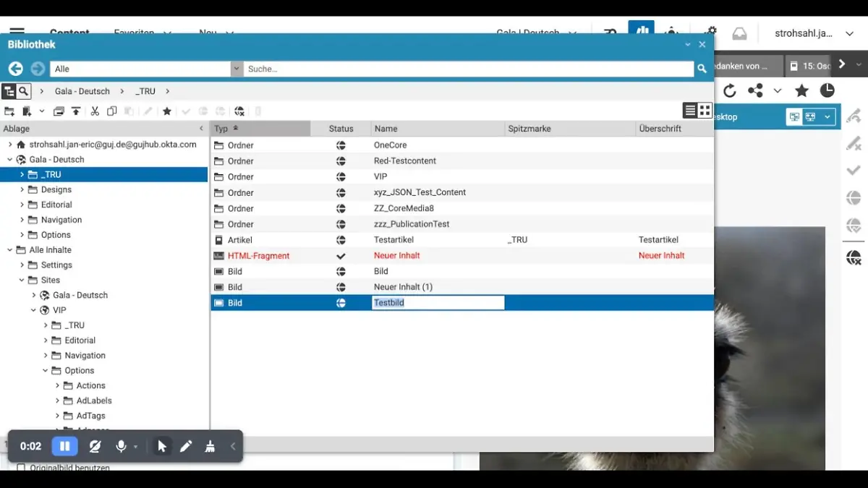This screenshot has height=488, width=868.
Task: Select the pen annotation tool in recorder bar
Action: [x=186, y=447]
